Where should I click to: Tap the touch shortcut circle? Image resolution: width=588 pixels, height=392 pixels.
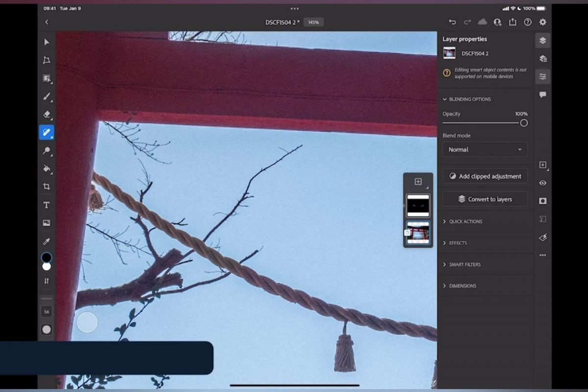87,322
